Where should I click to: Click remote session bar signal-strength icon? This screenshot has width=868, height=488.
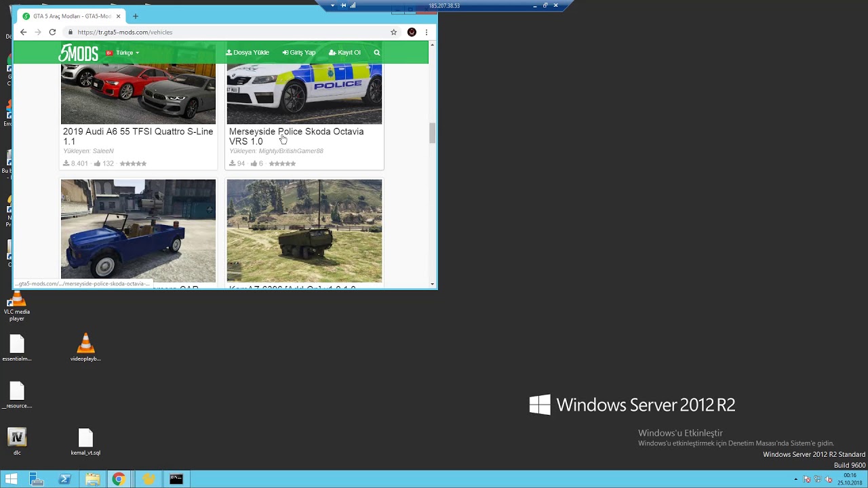point(353,5)
